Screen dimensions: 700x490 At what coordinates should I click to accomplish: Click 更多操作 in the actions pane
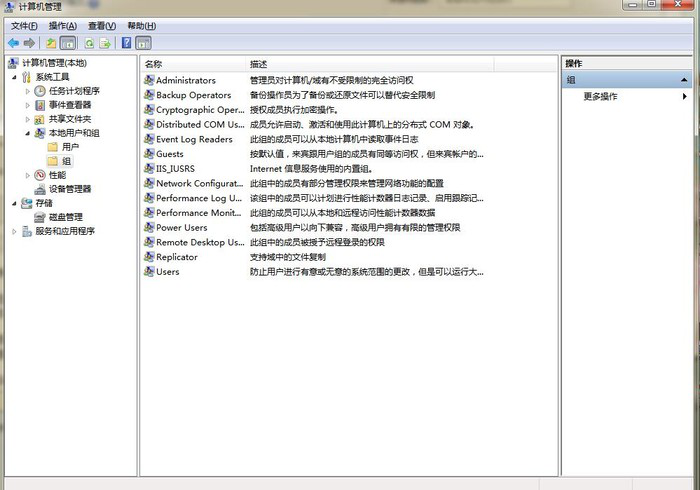[601, 96]
